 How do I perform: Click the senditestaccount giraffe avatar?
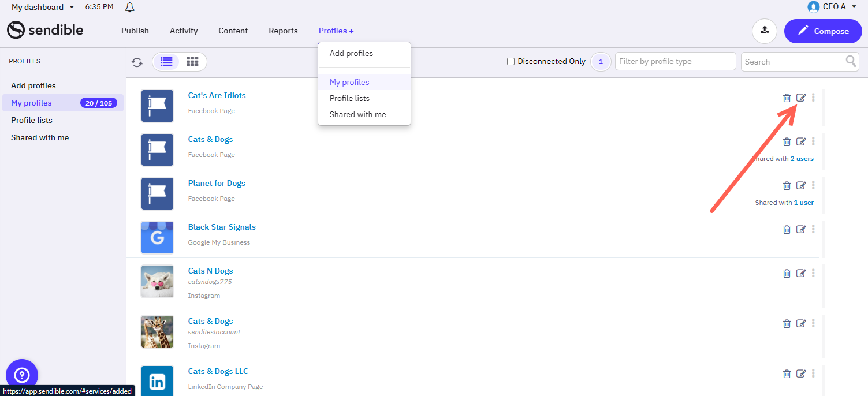[158, 332]
